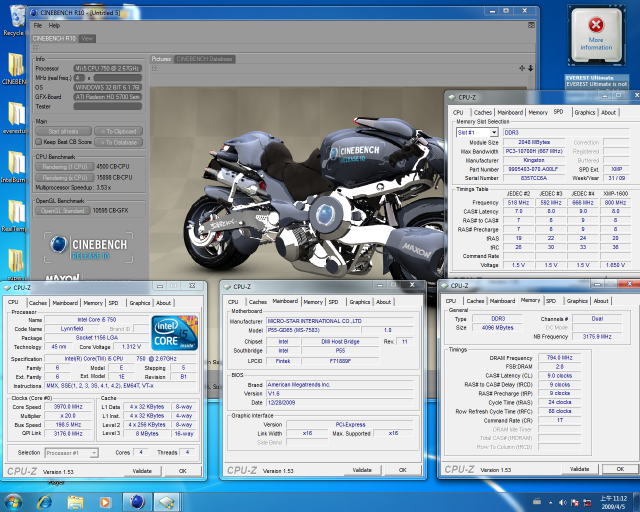Click Rendering (1 CPU) button
The width and height of the screenshot is (640, 512).
tap(65, 167)
